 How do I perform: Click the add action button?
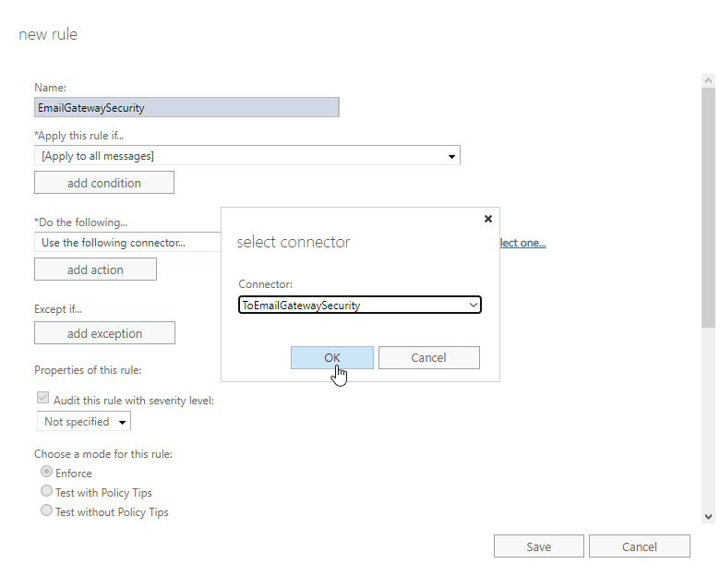95,270
